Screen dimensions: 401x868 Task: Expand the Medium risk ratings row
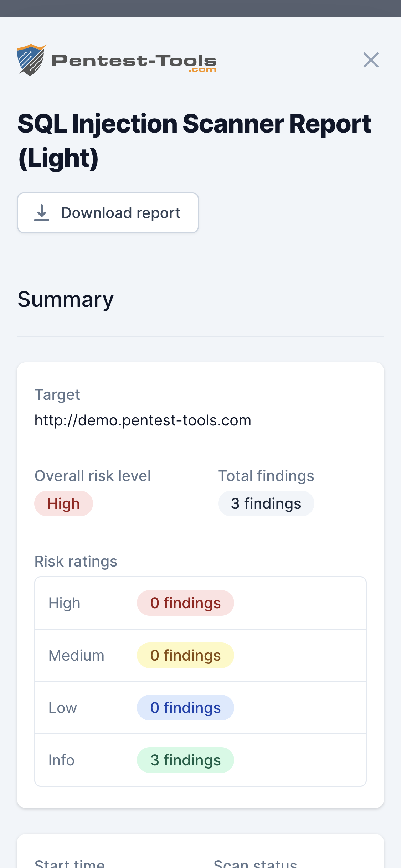[x=76, y=655]
